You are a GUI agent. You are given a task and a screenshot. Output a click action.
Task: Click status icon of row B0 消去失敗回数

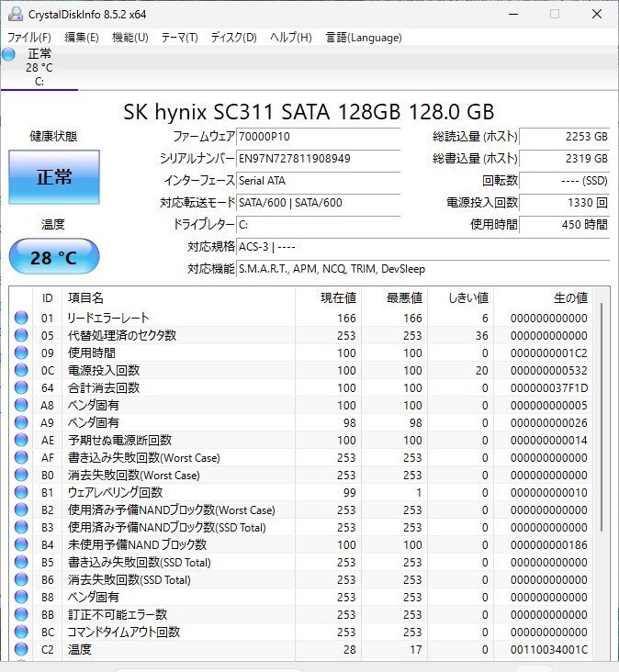coord(21,475)
